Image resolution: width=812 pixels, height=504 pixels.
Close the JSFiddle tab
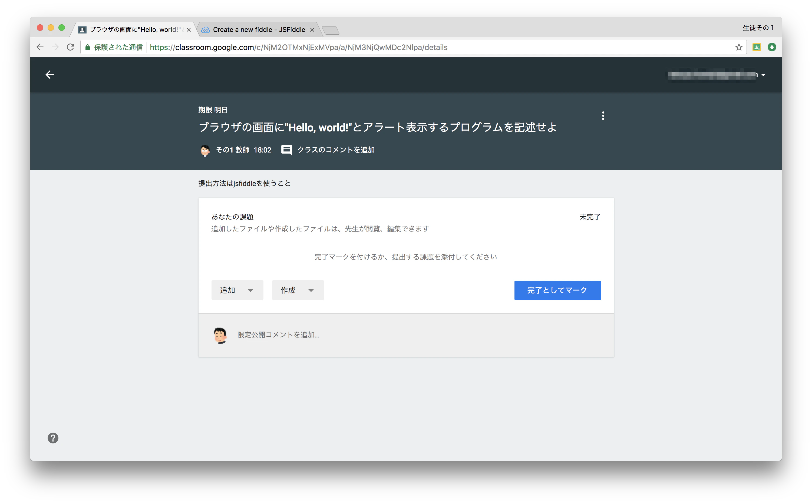(x=312, y=30)
